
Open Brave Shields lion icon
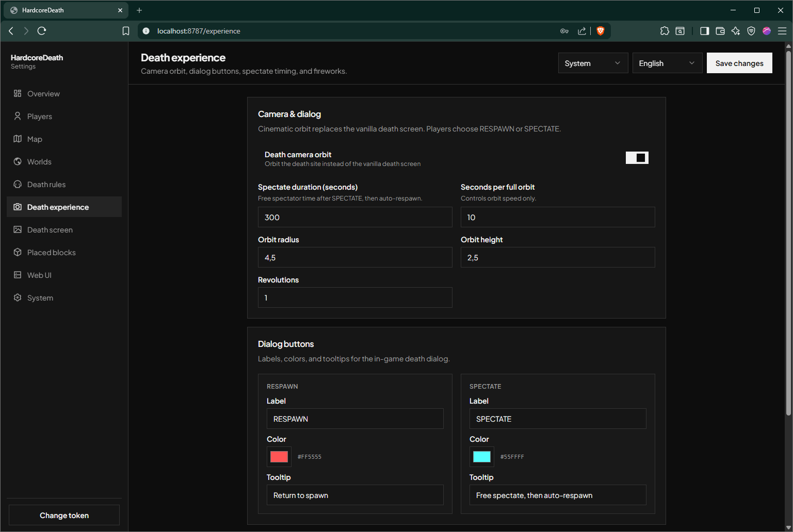tap(600, 31)
